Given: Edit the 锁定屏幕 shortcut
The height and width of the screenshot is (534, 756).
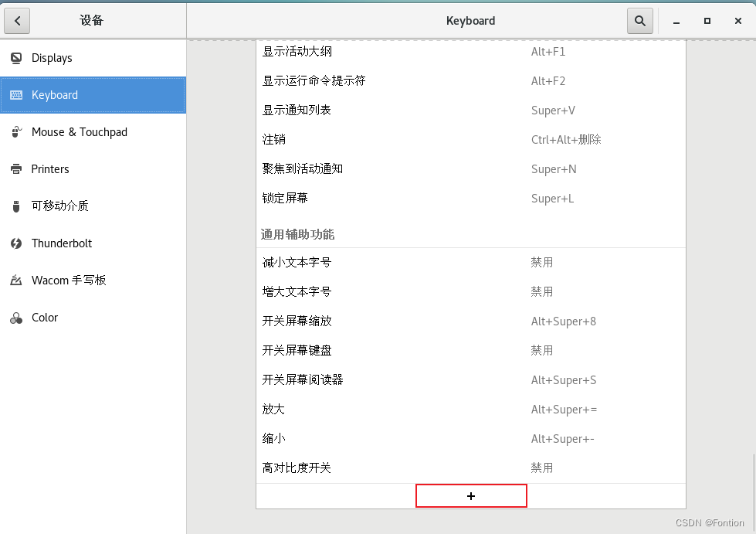Looking at the screenshot, I should tap(470, 199).
